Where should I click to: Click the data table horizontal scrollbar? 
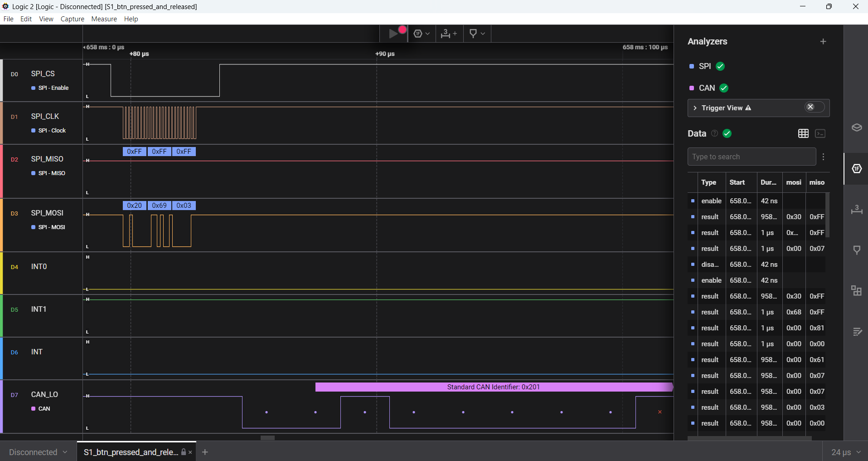click(x=749, y=438)
